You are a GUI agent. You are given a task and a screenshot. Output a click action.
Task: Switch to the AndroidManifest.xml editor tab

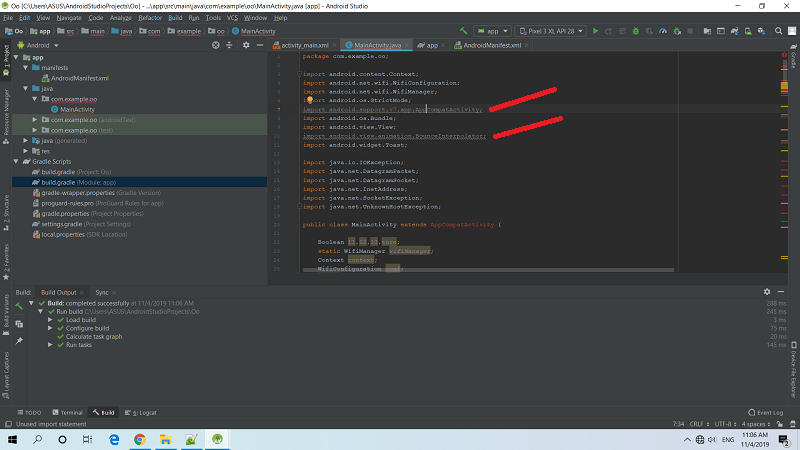click(x=492, y=45)
